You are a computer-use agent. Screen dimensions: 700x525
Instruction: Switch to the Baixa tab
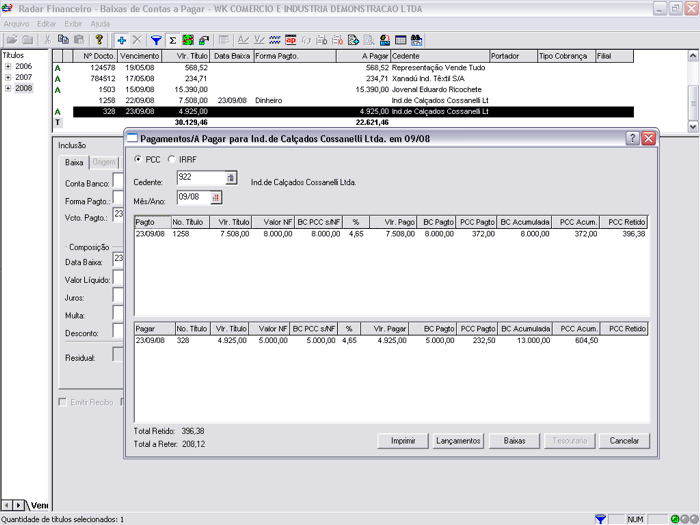click(74, 162)
